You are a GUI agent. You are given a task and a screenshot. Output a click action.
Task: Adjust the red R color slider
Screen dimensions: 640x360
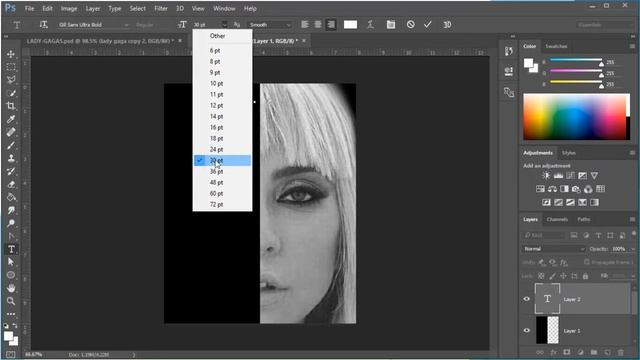click(576, 60)
